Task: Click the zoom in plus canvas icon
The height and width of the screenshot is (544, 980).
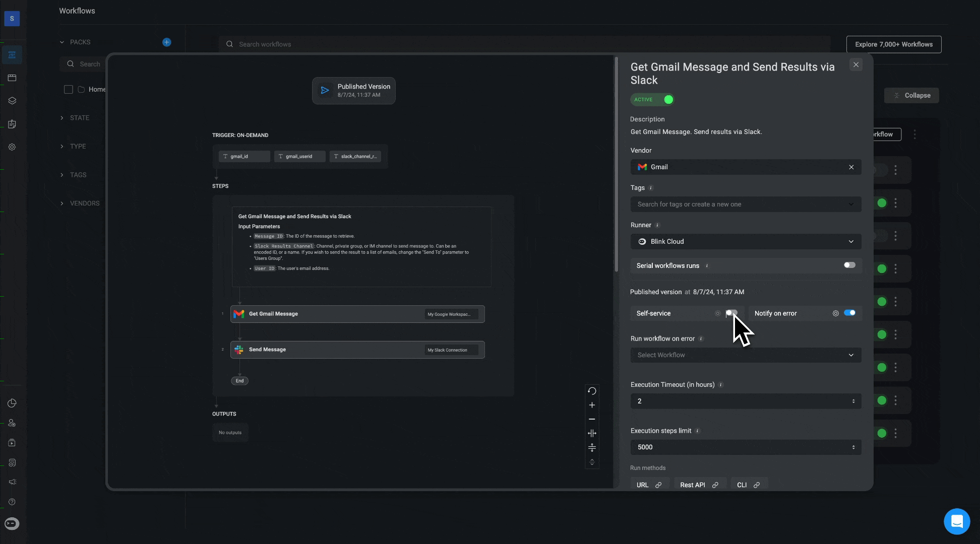Action: tap(592, 405)
